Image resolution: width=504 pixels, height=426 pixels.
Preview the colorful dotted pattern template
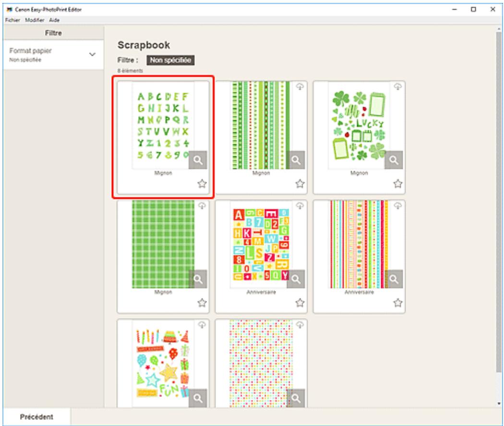(x=296, y=398)
